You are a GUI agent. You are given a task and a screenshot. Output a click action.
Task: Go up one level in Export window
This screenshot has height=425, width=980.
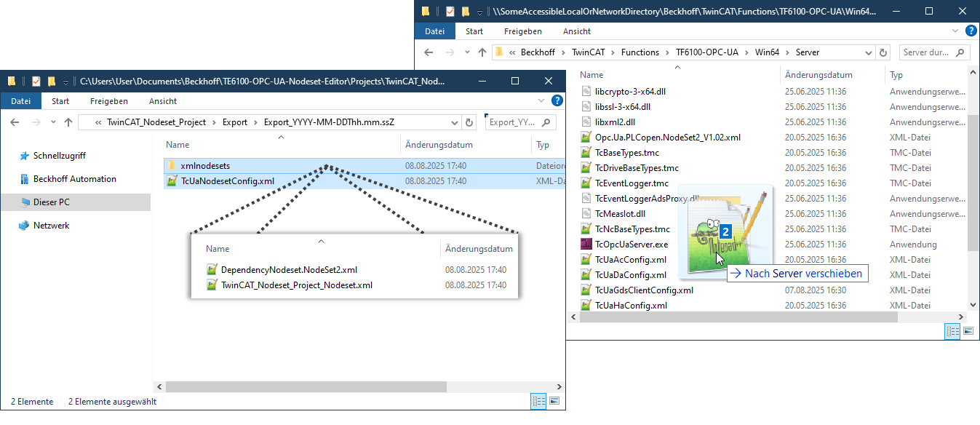[x=68, y=122]
